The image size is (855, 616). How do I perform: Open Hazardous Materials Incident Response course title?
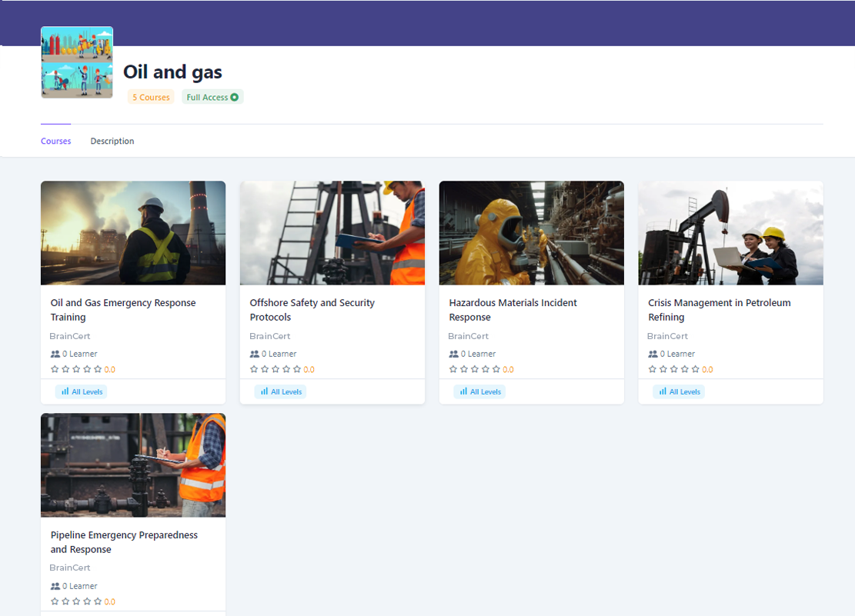513,310
